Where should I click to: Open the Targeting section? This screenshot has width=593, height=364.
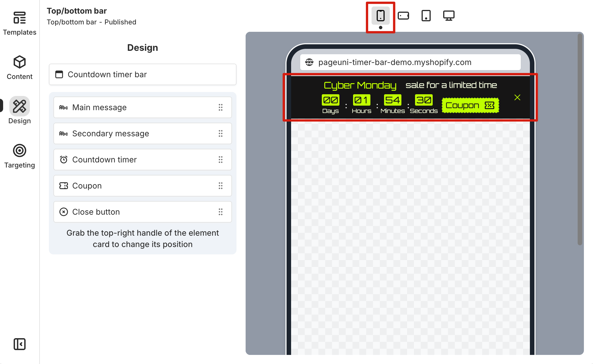[20, 156]
